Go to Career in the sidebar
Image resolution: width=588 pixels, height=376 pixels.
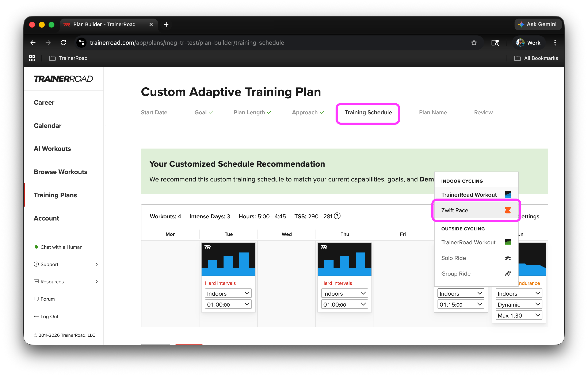coord(44,103)
